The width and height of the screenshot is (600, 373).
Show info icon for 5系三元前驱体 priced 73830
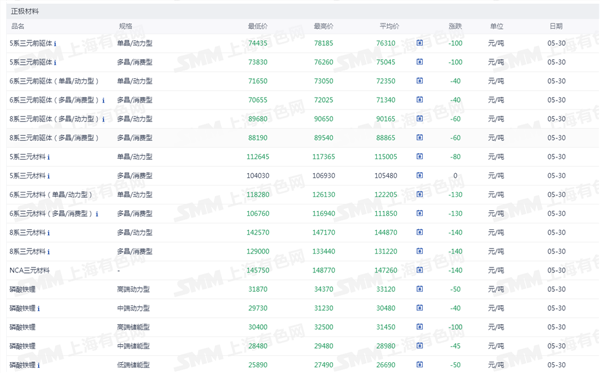pyautogui.click(x=55, y=62)
